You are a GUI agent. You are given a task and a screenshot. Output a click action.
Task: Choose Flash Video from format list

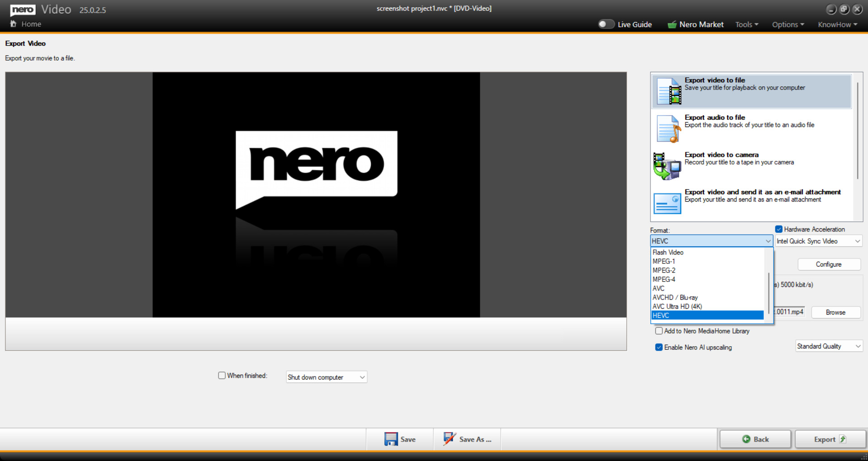(707, 252)
